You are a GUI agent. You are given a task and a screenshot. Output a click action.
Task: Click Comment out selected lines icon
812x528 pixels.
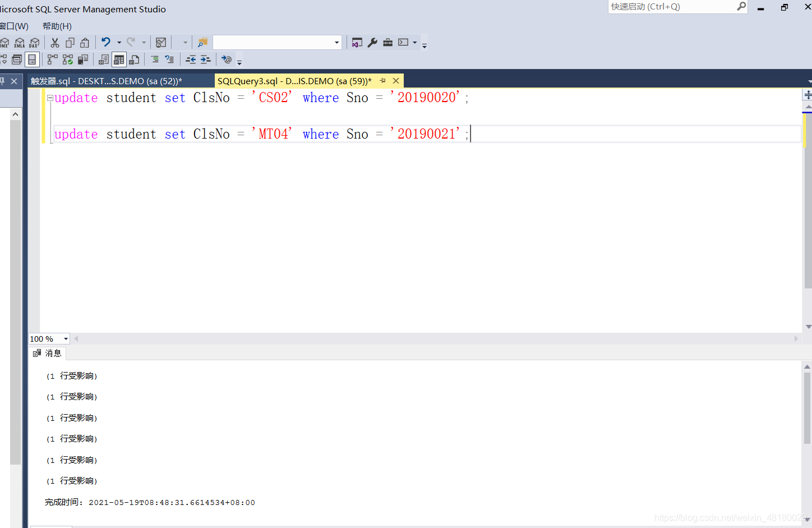tap(155, 59)
